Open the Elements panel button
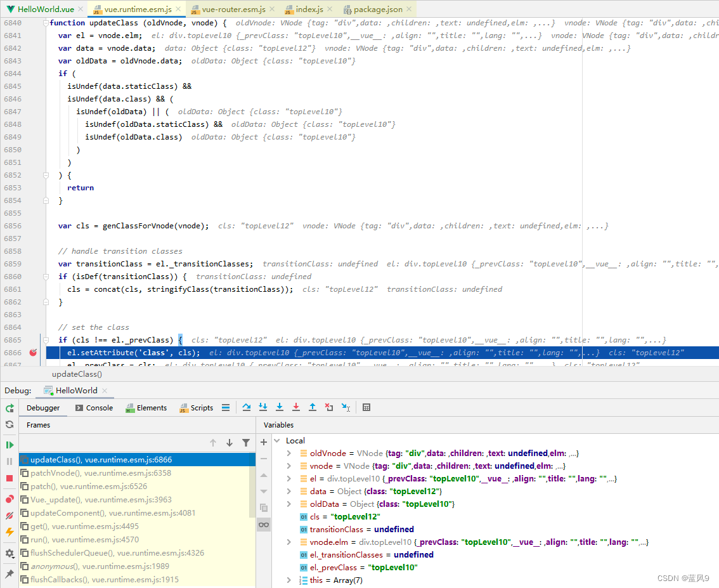The image size is (719, 588). tap(146, 408)
